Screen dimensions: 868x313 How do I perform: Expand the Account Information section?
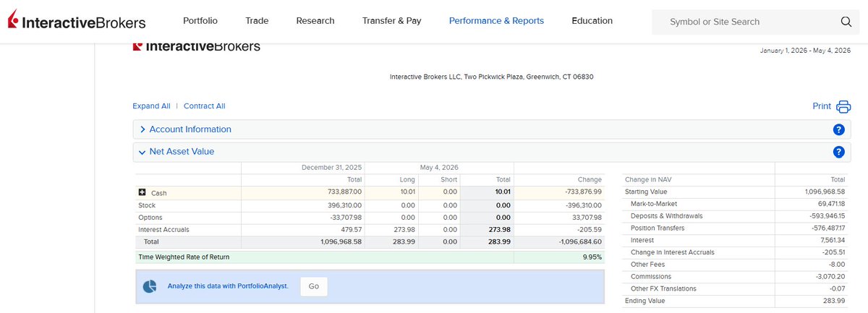click(190, 129)
